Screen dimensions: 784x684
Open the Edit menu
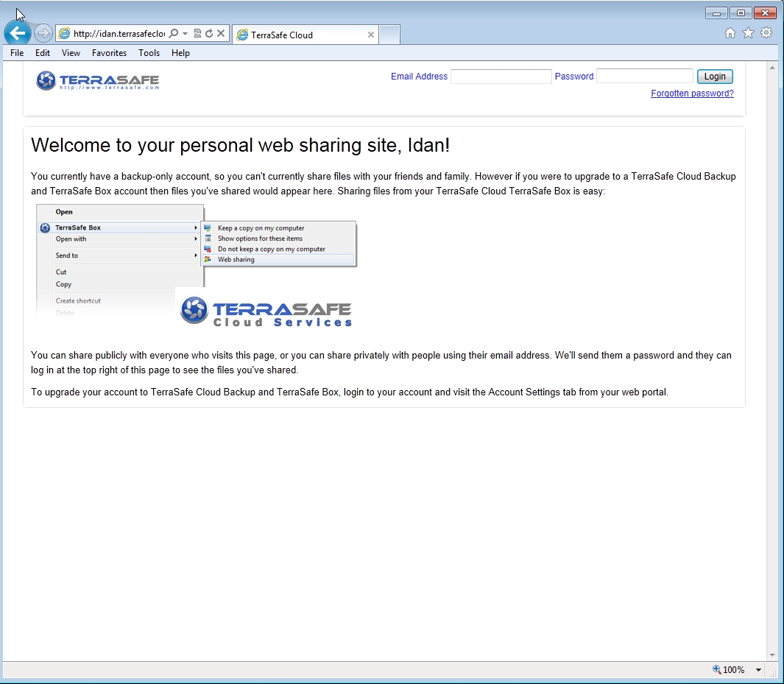click(x=43, y=53)
